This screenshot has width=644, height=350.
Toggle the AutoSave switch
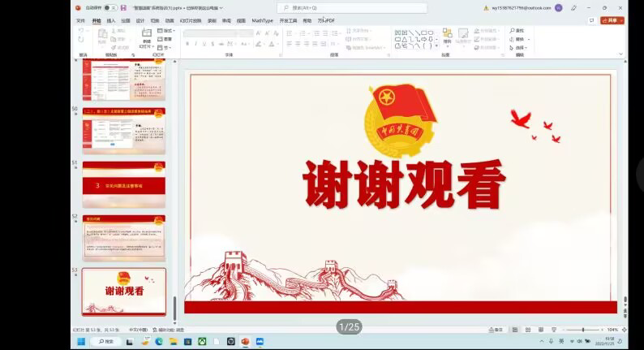110,8
